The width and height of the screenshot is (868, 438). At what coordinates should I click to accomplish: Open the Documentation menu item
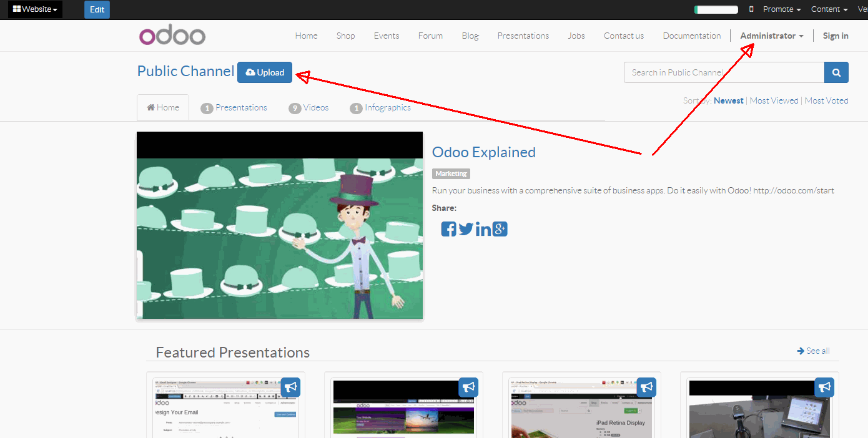point(692,36)
